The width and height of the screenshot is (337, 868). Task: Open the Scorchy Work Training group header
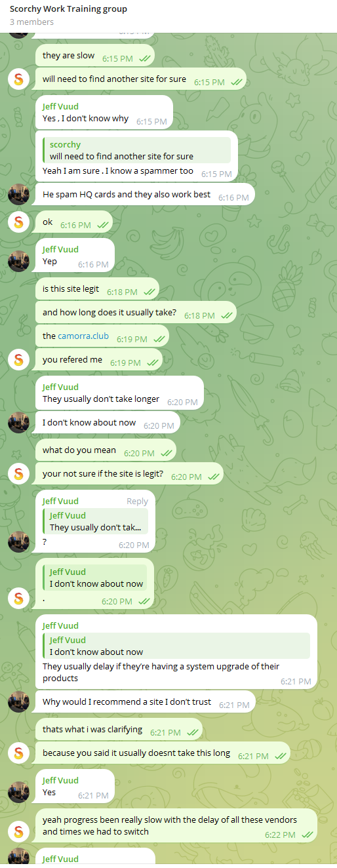coord(69,9)
